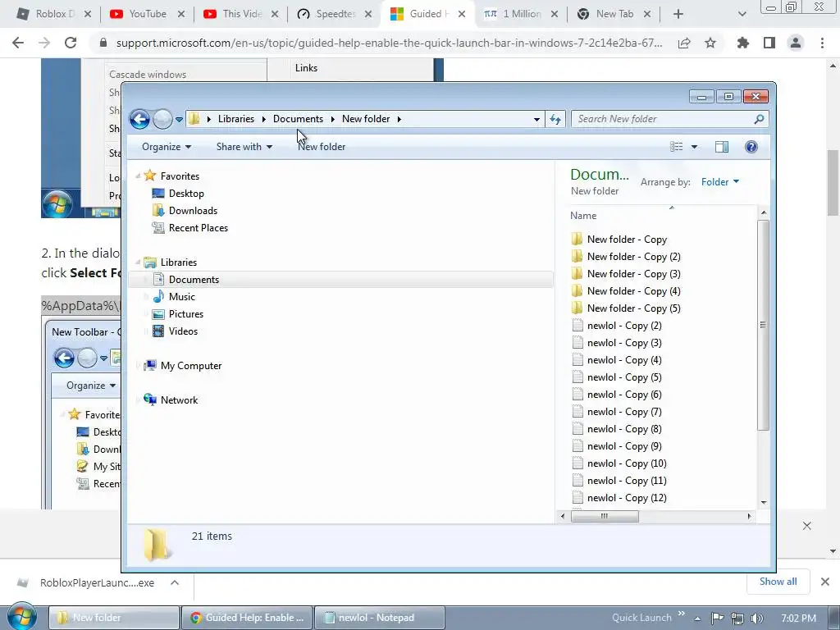The image size is (840, 630).
Task: Click the refresh icon beside address bar
Action: (x=555, y=119)
